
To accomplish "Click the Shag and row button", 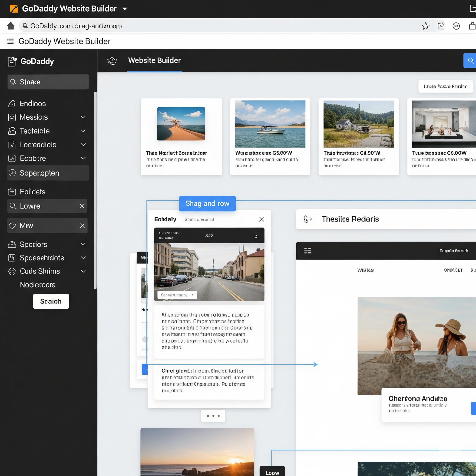I will pyautogui.click(x=208, y=204).
